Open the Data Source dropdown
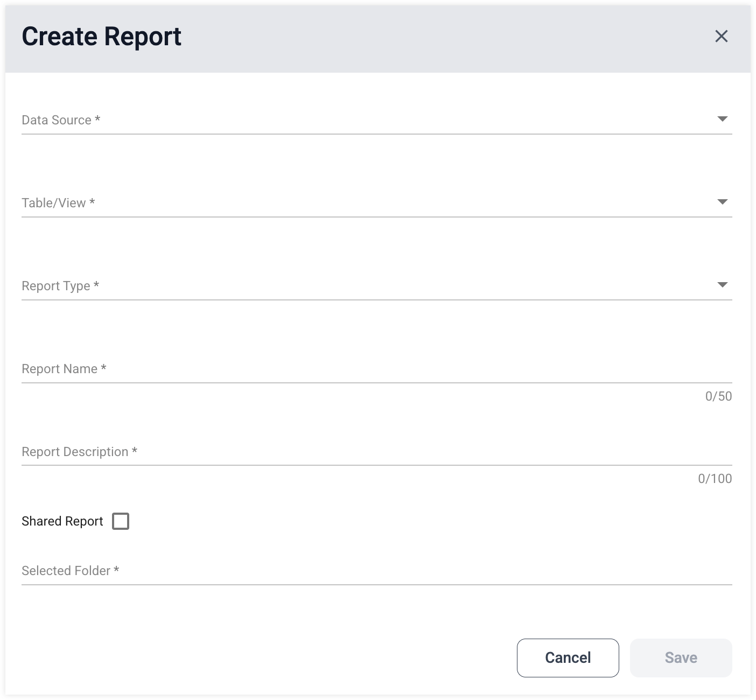 pyautogui.click(x=376, y=120)
